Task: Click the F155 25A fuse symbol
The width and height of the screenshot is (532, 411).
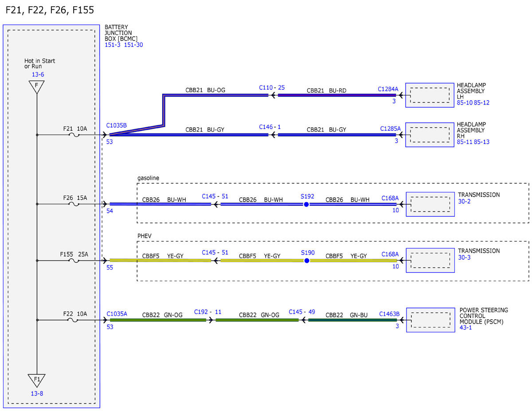Action: pyautogui.click(x=75, y=261)
